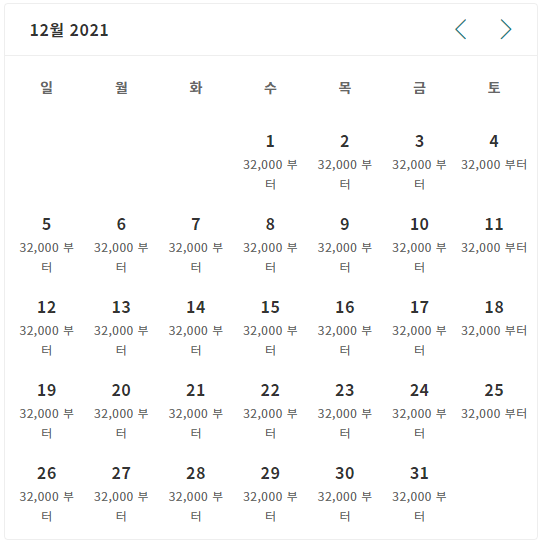Click the 12월 2021 month title
Screen dimensions: 544x546
tap(69, 30)
